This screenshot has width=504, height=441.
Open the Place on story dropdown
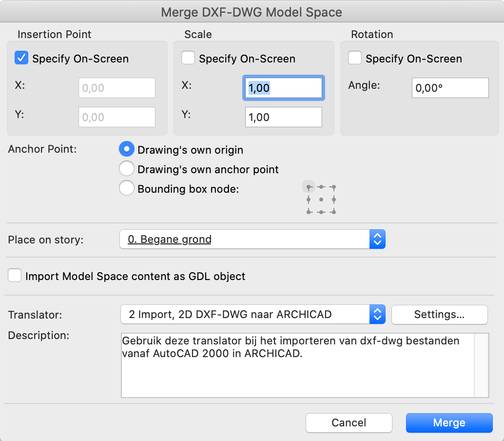[x=252, y=240]
